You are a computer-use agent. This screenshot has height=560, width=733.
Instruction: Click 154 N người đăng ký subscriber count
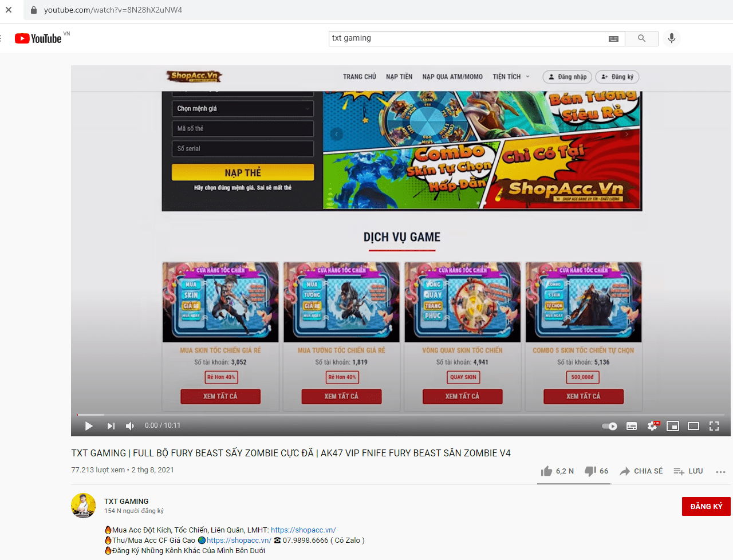pos(134,511)
